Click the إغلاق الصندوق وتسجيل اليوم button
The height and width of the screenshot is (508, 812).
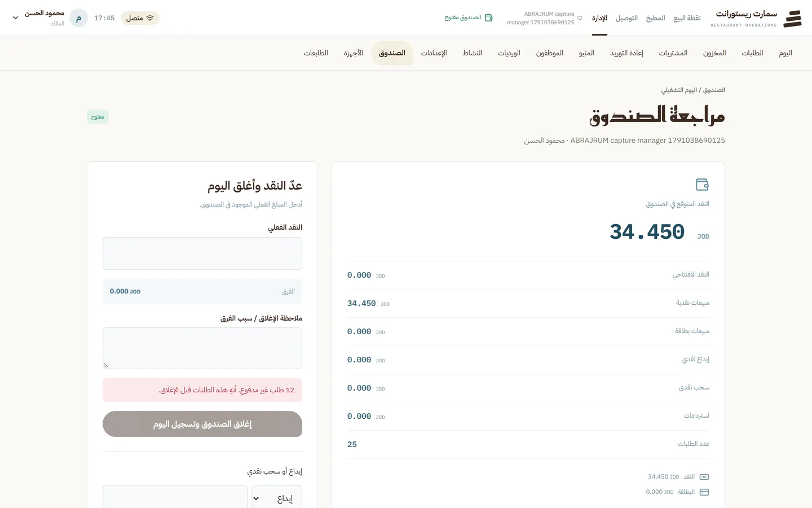202,424
